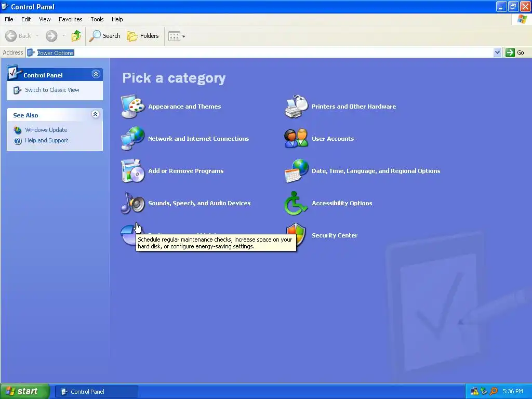
Task: Collapse the See Also pane section
Action: click(x=96, y=114)
